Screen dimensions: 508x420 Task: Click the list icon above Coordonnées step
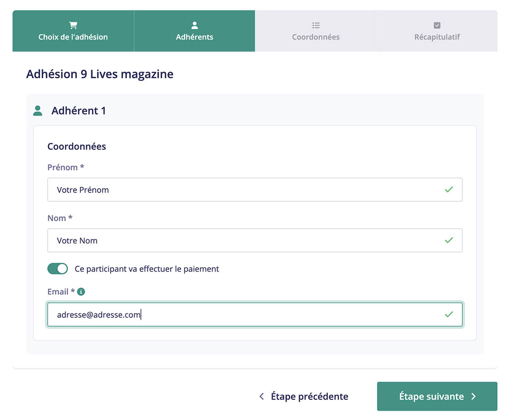(x=316, y=25)
